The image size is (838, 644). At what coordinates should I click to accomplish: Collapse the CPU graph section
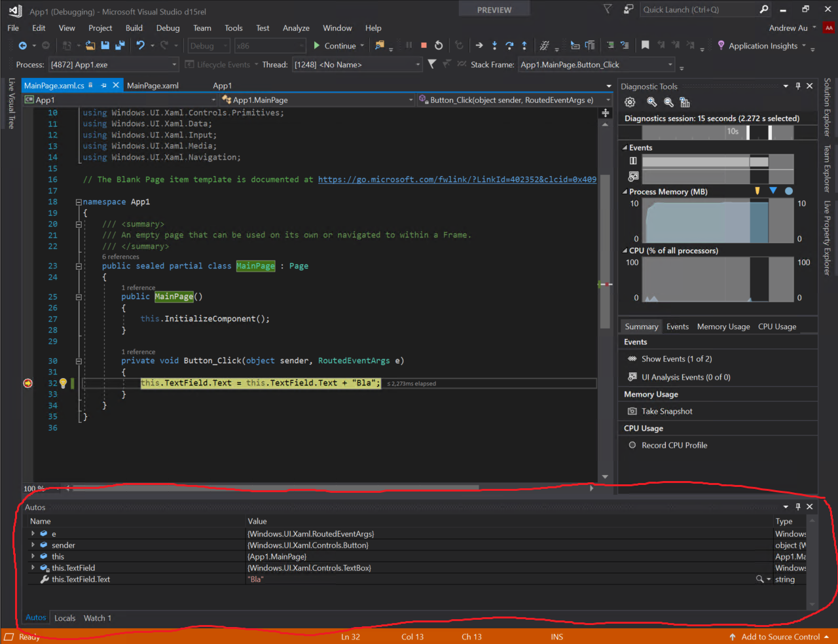625,251
